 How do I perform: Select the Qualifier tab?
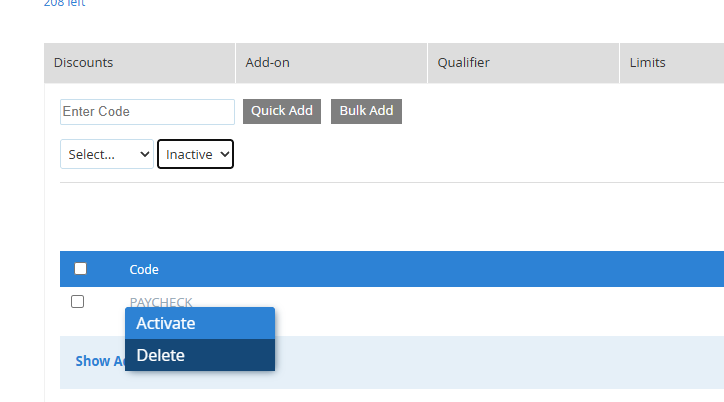pos(524,63)
